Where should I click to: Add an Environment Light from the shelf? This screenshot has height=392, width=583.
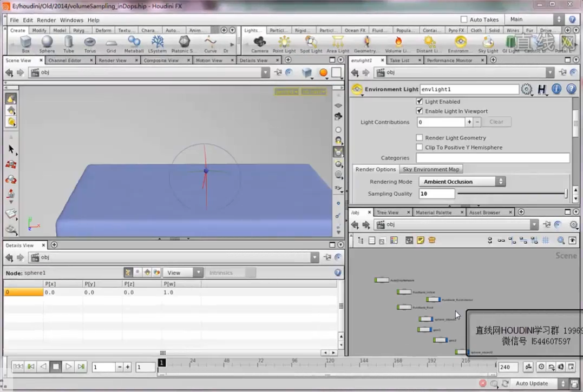coord(460,44)
